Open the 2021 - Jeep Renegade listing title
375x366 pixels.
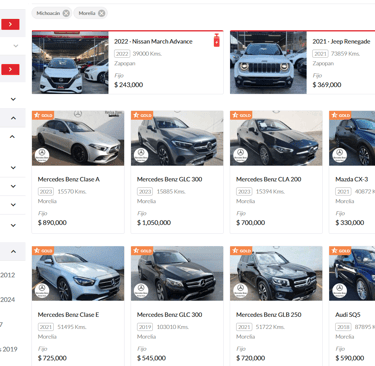point(341,41)
